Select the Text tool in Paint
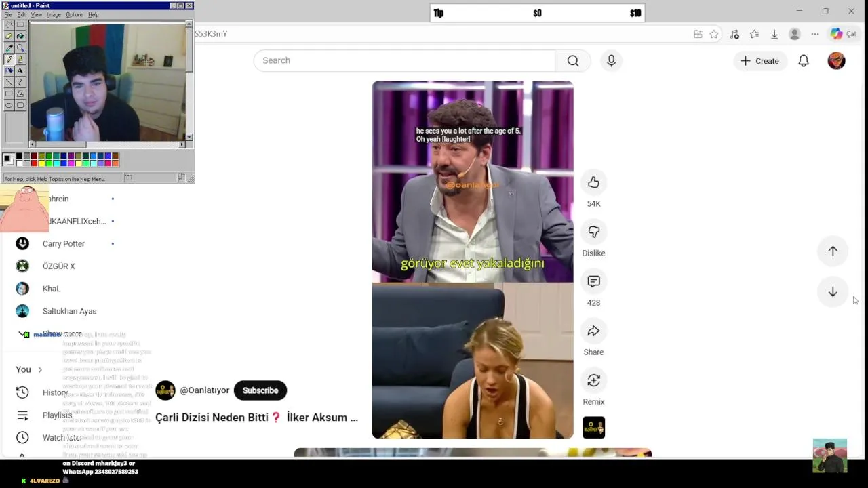Viewport: 868px width, 488px height. point(20,70)
